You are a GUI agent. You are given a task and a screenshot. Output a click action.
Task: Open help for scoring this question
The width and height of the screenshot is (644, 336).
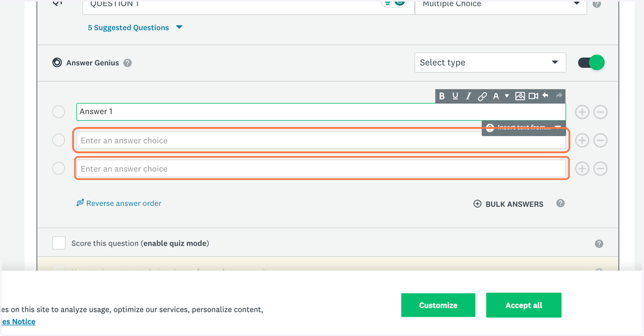pyautogui.click(x=599, y=244)
